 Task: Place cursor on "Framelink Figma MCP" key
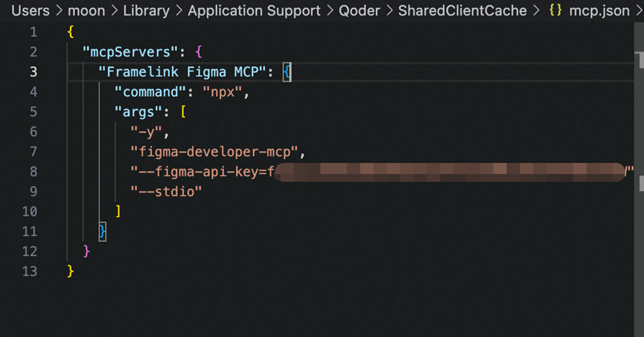182,72
